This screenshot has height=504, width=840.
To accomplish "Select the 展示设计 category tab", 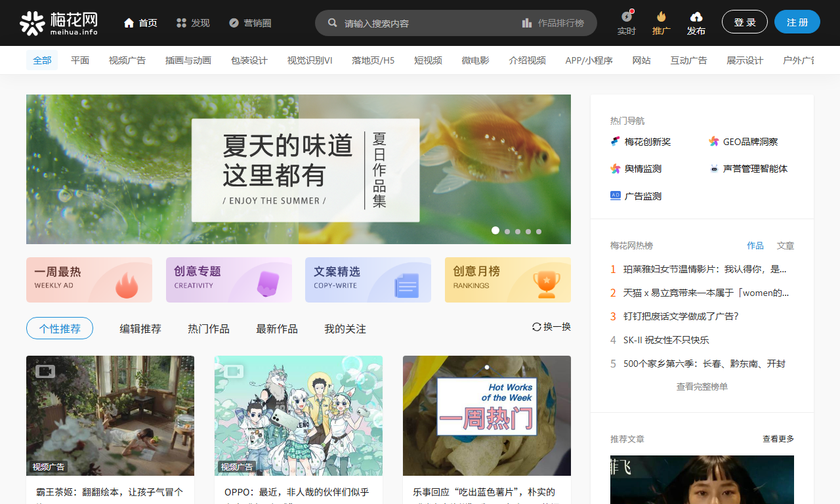I will click(745, 60).
